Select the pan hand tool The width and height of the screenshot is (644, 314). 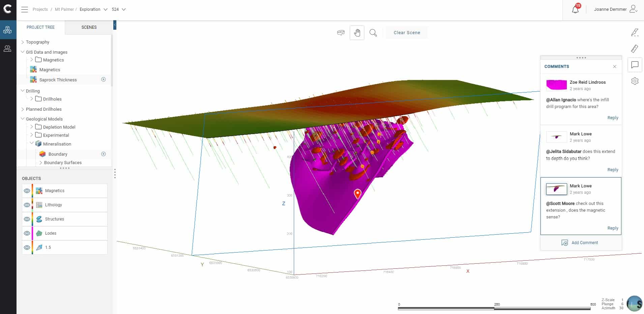357,33
